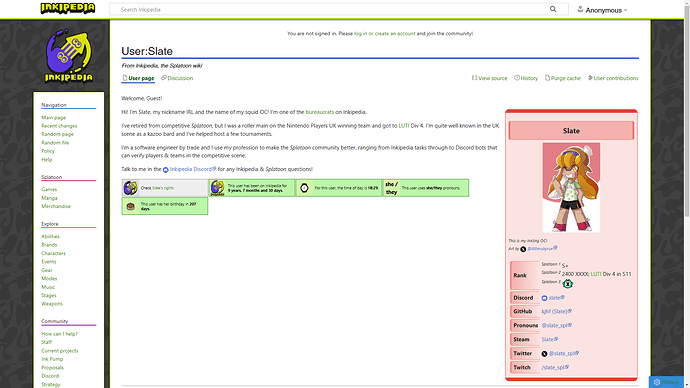
Task: Open Current projects
Action: [60, 351]
